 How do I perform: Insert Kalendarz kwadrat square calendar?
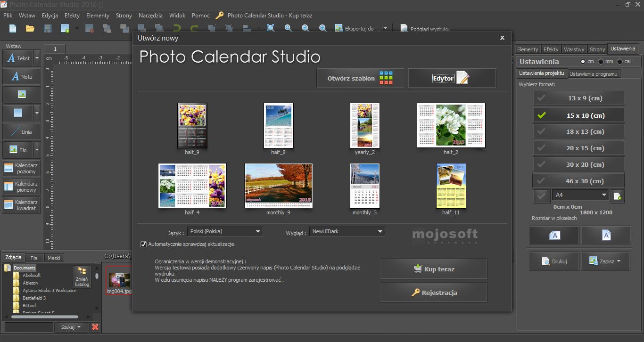pos(22,205)
